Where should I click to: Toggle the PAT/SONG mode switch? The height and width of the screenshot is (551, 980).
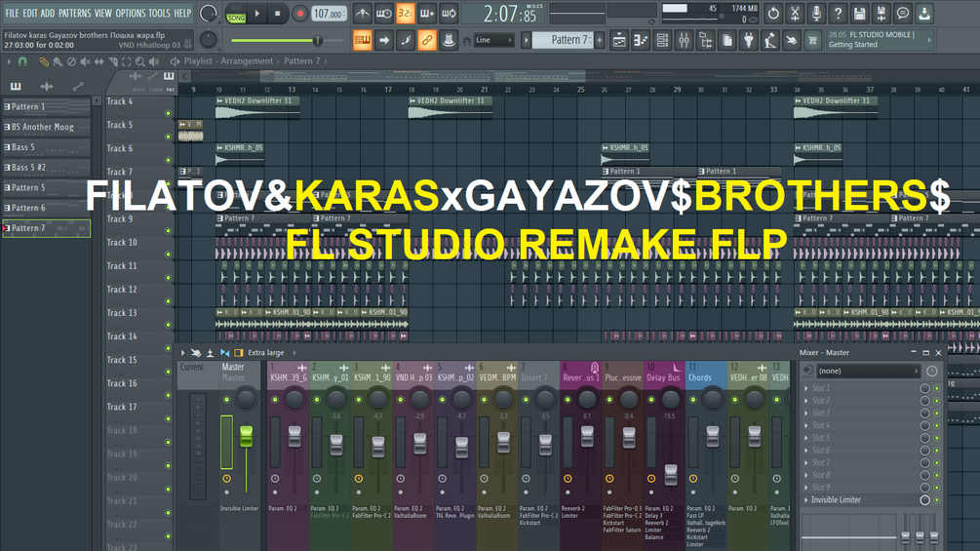(x=236, y=14)
